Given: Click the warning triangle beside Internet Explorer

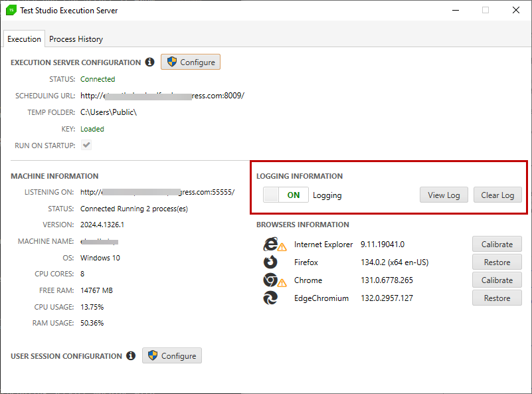Looking at the screenshot, I should (282, 247).
